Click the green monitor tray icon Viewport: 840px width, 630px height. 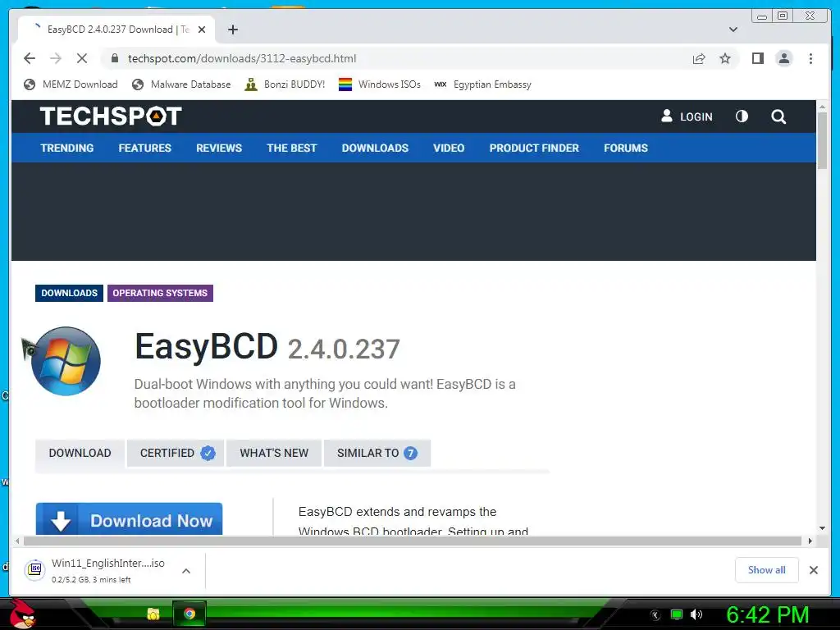677,614
